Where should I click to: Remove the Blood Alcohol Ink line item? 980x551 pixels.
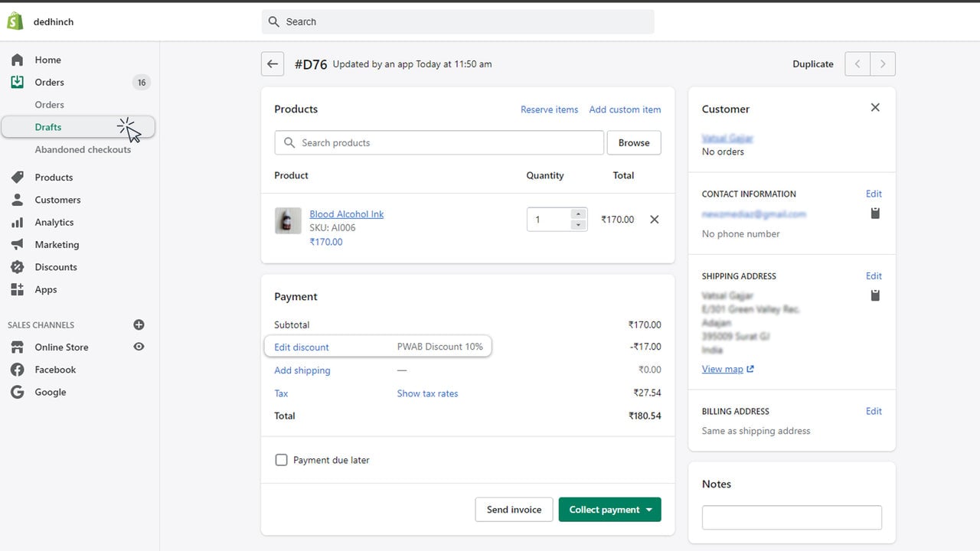coord(655,220)
